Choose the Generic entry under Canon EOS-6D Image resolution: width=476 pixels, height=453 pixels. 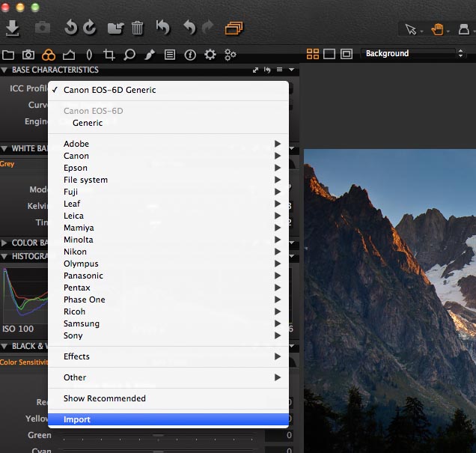coord(168,123)
